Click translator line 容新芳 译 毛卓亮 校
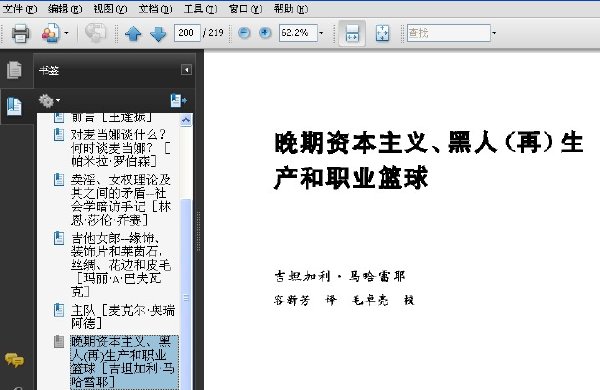Screen dimensions: 600x390 (344, 300)
